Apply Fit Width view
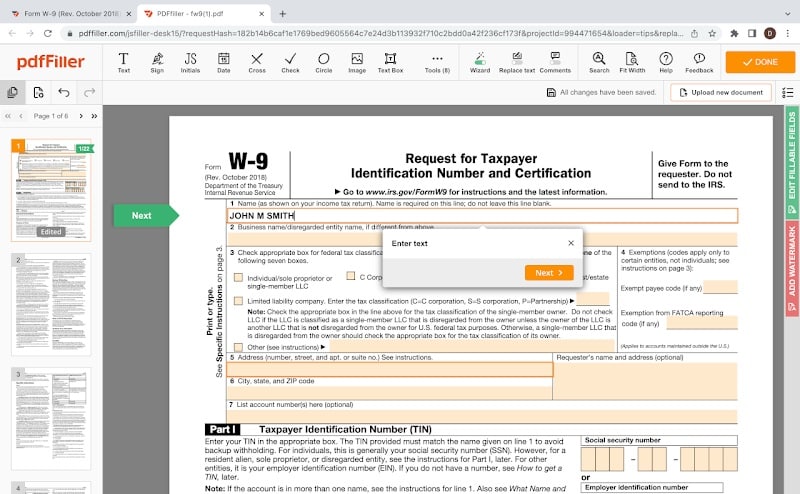This screenshot has height=494, width=800. click(632, 62)
